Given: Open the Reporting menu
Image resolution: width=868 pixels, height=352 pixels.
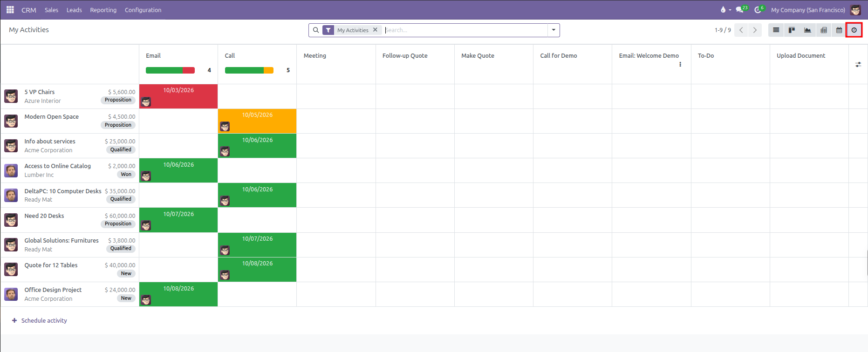Looking at the screenshot, I should coord(103,10).
